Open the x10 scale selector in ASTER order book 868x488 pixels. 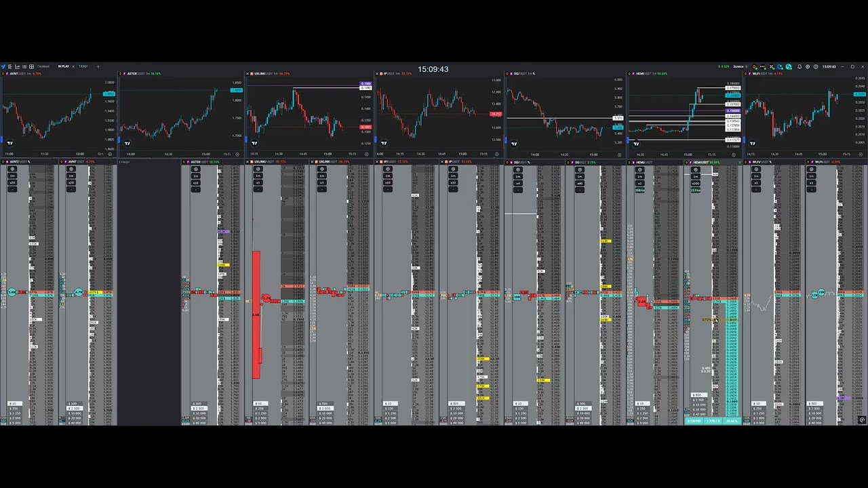pos(196,183)
